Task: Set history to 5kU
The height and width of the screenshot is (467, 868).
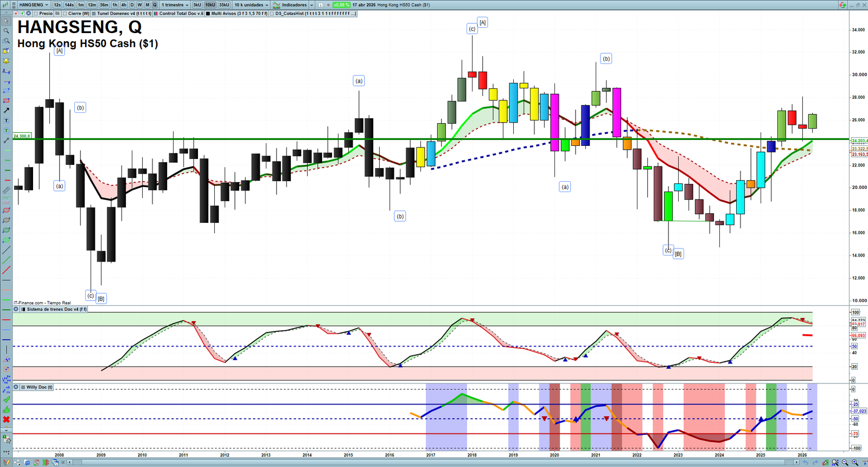Action: point(197,5)
